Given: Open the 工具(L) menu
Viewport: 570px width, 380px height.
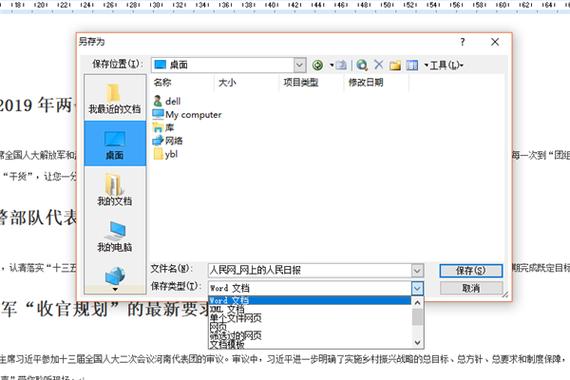Looking at the screenshot, I should (446, 65).
